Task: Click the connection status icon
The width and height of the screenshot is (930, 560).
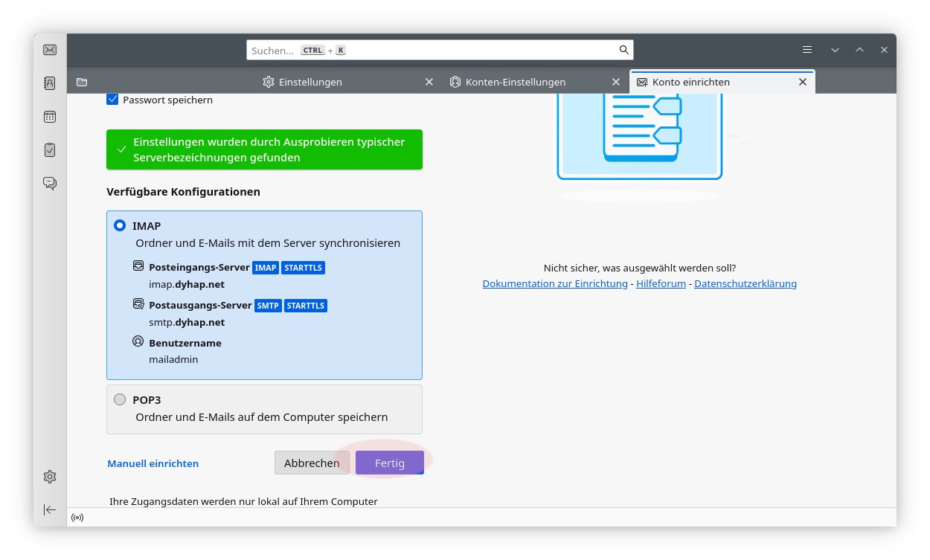Action: click(77, 518)
